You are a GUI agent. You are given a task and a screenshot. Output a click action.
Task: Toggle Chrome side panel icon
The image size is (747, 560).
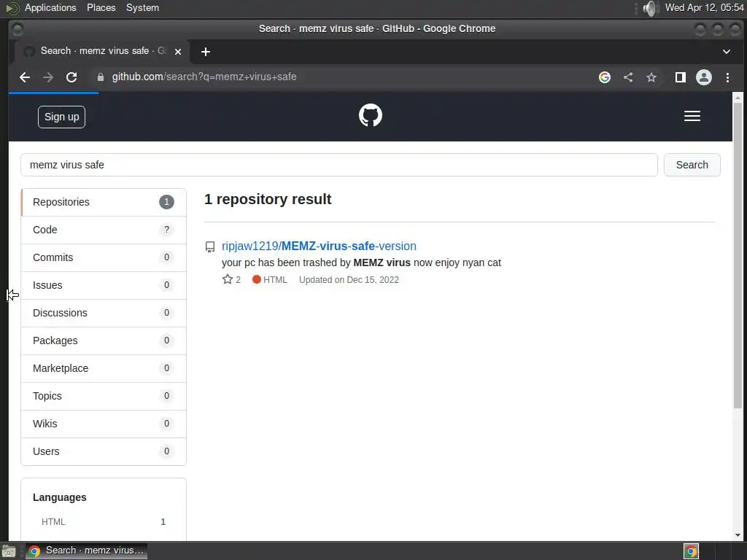(x=681, y=77)
